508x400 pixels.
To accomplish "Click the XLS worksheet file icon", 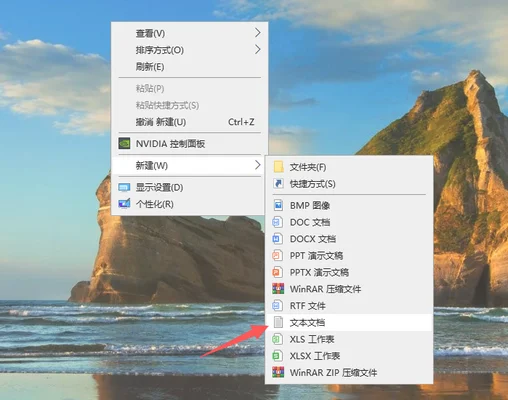I will (278, 339).
